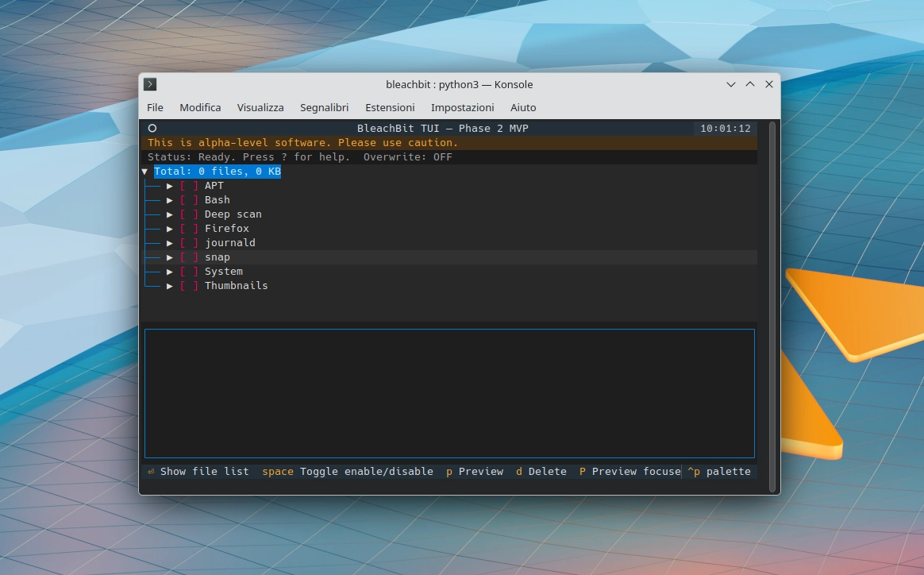
Task: Click the Konsole vertical scrollbar
Action: pos(772,307)
